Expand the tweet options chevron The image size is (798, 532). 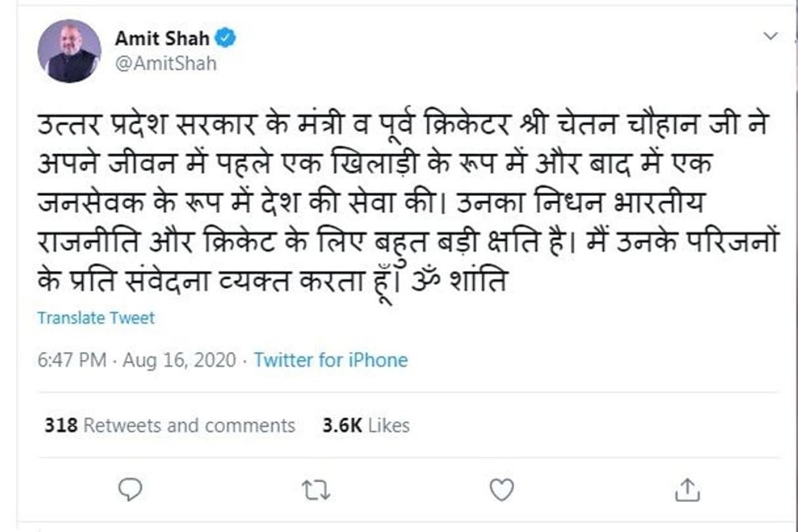click(x=771, y=36)
